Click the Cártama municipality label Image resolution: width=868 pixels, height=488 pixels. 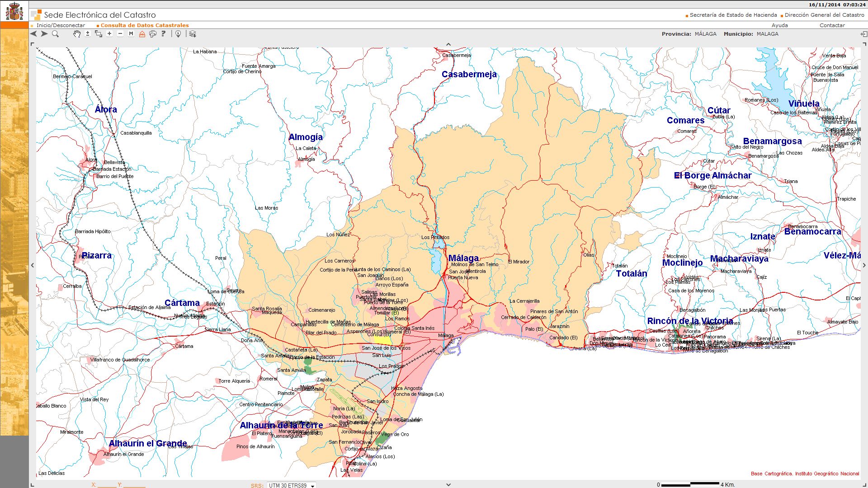(x=182, y=303)
